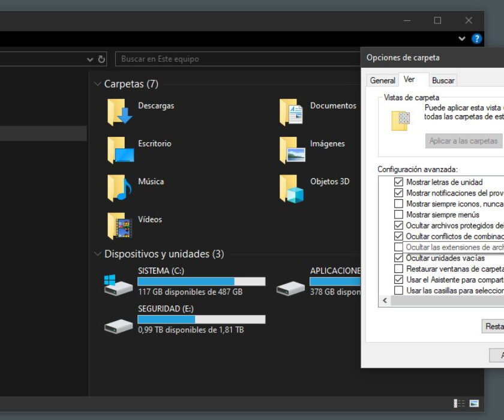Click the folder views icon in the dialog
504x420 pixels.
[x=401, y=121]
